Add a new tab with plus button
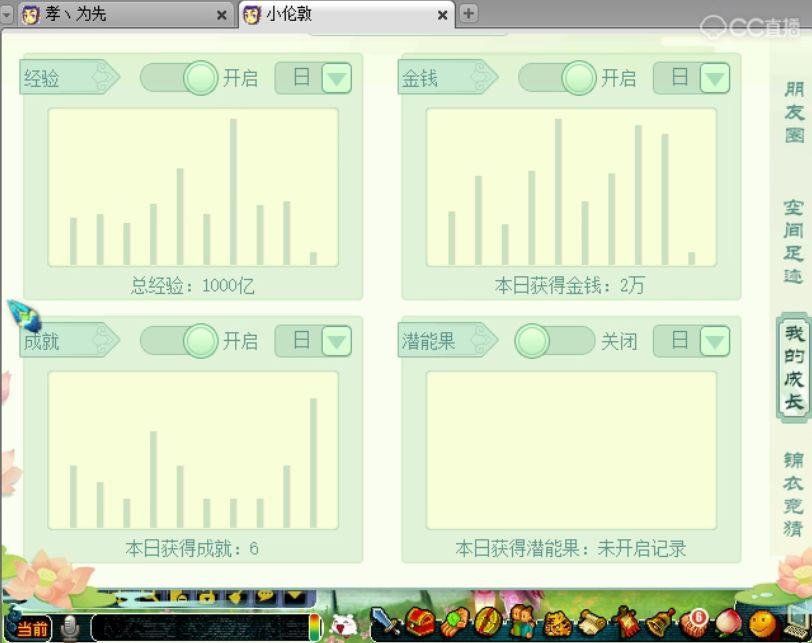Screen dimensions: 812x643 [x=469, y=13]
